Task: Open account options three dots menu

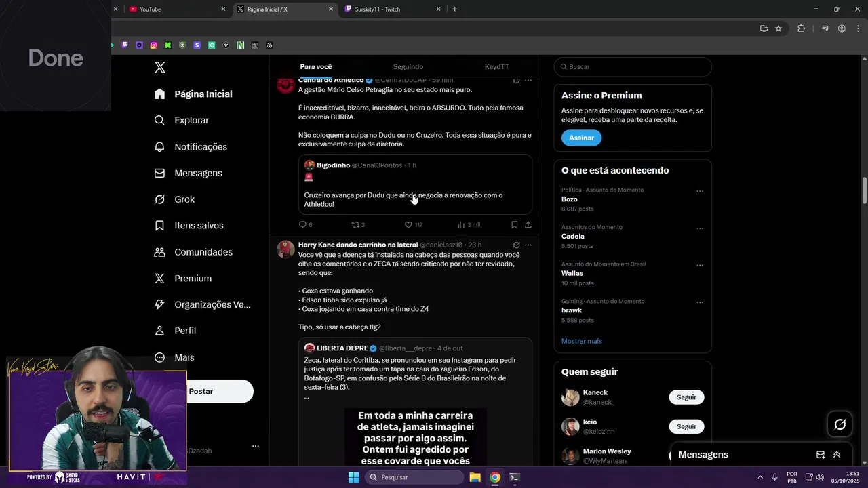Action: coord(256,446)
